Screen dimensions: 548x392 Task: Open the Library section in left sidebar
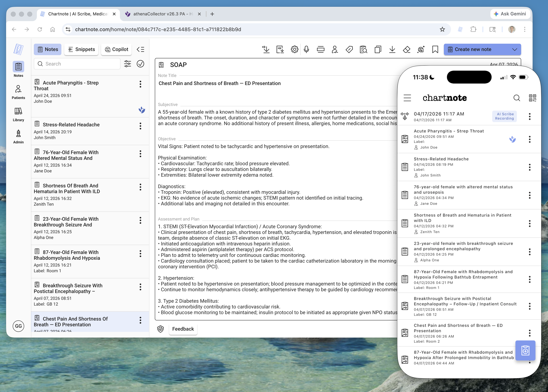18,114
